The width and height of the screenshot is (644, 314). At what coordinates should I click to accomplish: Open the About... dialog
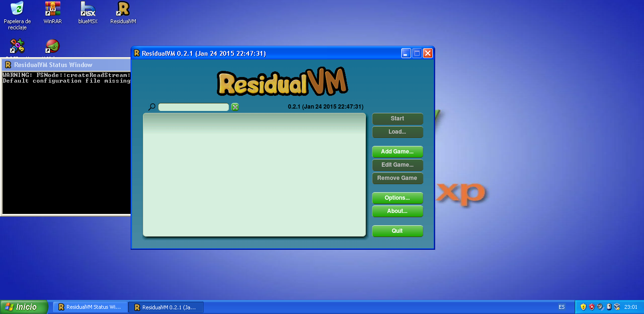tap(397, 211)
